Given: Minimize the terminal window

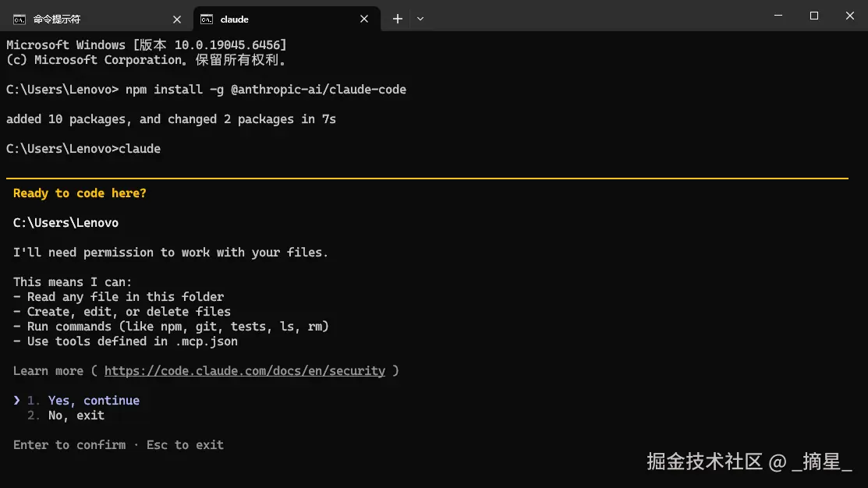Looking at the screenshot, I should 778,16.
